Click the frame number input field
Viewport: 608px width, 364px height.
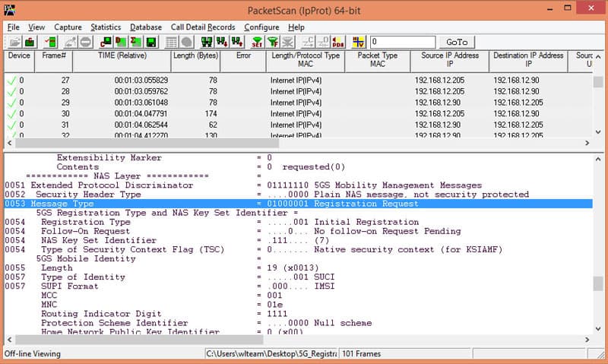coord(403,42)
